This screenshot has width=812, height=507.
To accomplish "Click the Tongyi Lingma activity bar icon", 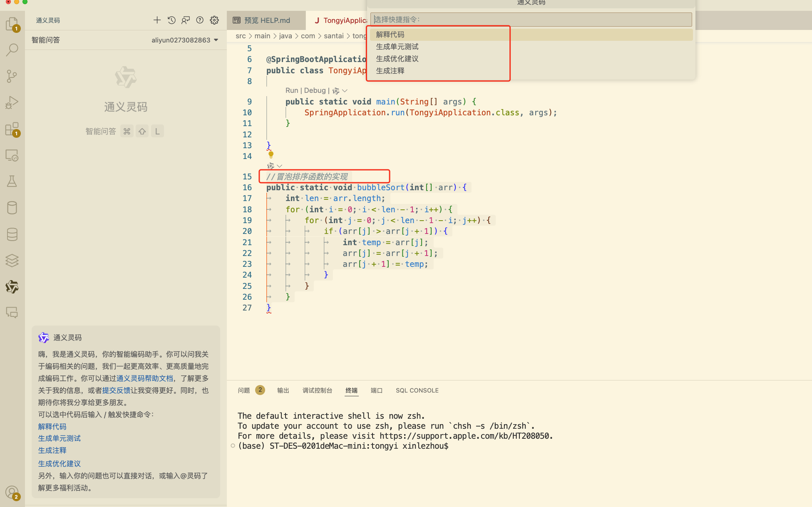I will click(12, 286).
